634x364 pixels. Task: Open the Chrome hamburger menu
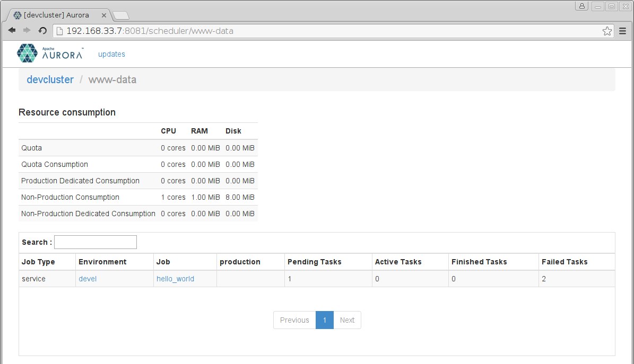[x=623, y=31]
